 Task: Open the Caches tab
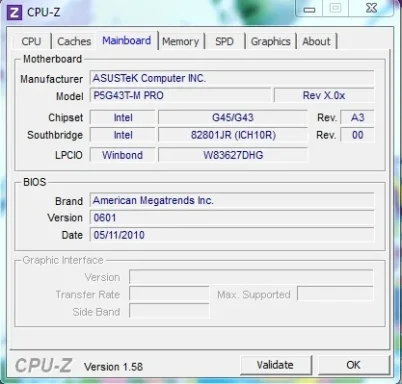click(74, 41)
